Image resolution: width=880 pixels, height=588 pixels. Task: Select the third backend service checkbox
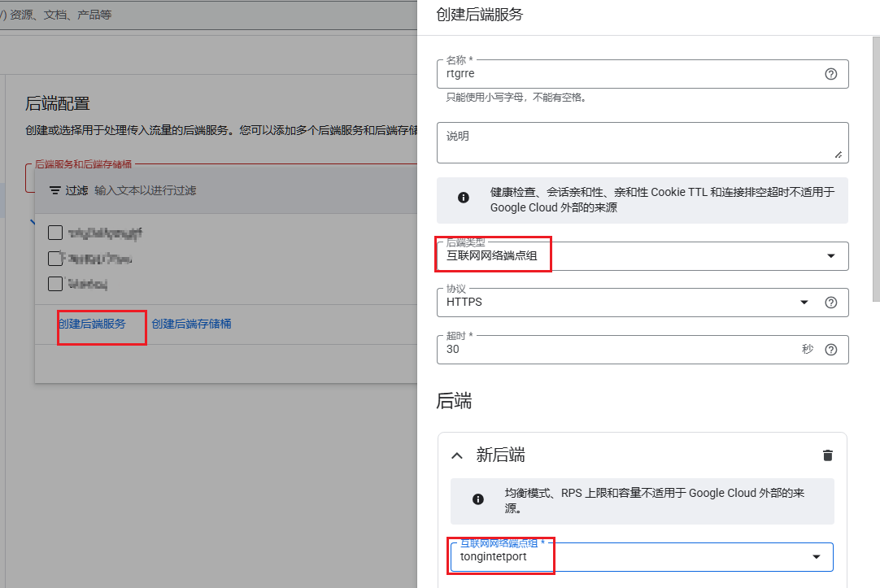tap(55, 284)
